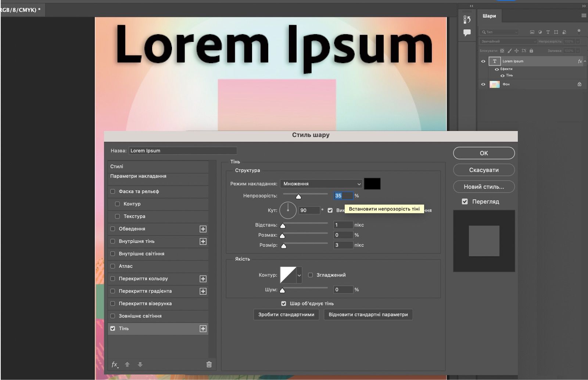Open the contour picker dropdown arrow
Viewport: 588px width, 380px height.
tap(299, 275)
